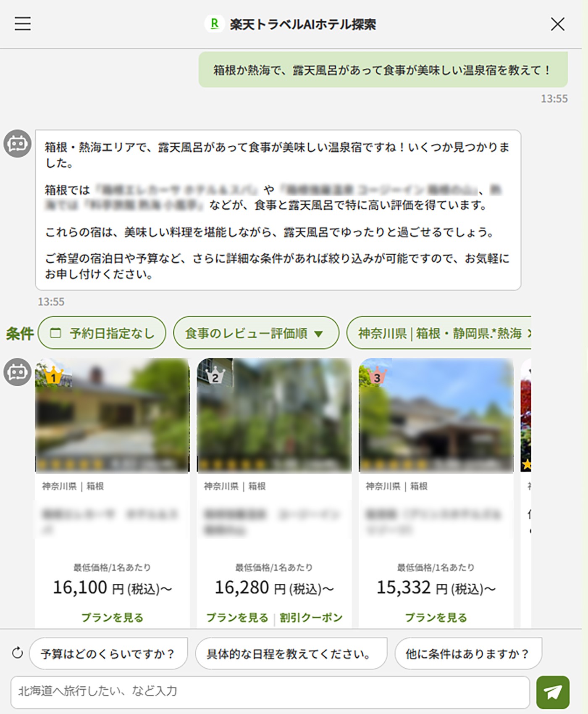Select suggestion 具体的な日程を教えてください。

click(291, 653)
